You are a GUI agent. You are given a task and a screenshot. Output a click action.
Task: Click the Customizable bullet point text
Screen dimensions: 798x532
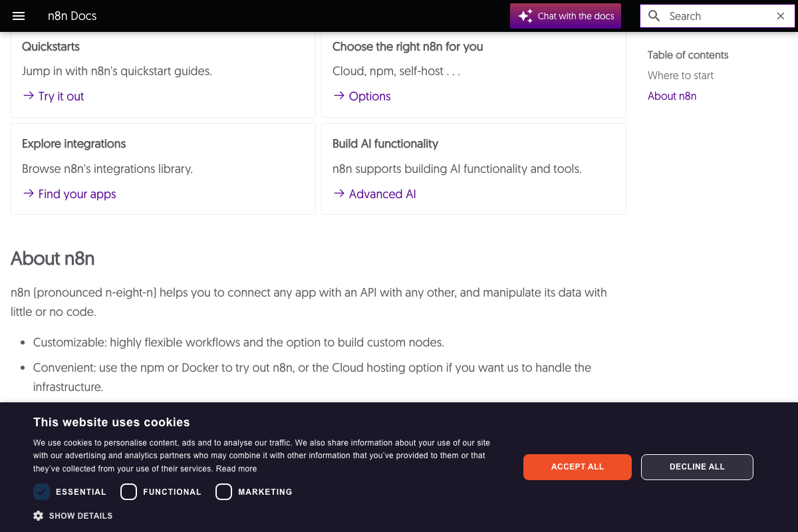tap(239, 342)
